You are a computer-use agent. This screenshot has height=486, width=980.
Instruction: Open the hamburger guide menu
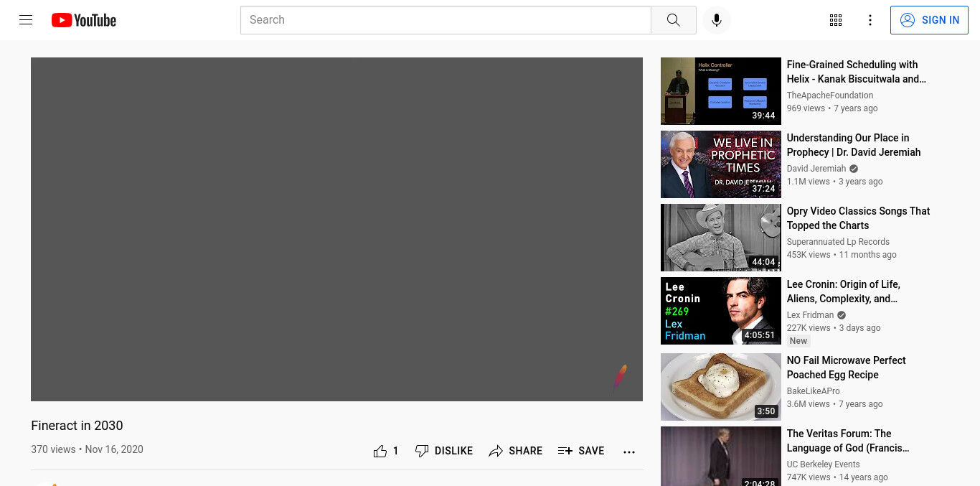pyautogui.click(x=26, y=20)
